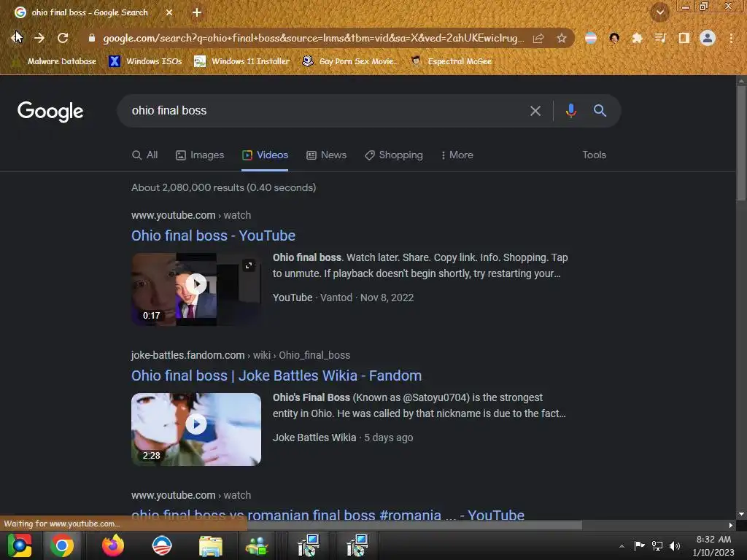The width and height of the screenshot is (747, 560).
Task: Switch to the News tab
Action: (326, 155)
